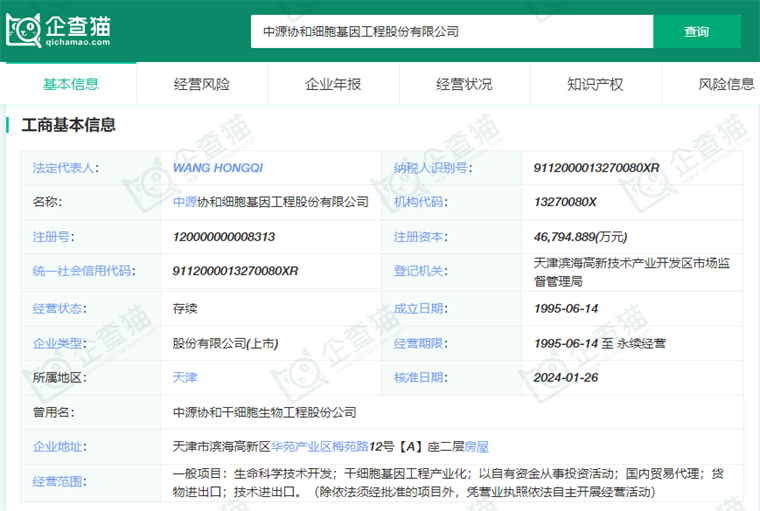Click the 曾用名 label
This screenshot has width=760, height=511.
[x=53, y=412]
